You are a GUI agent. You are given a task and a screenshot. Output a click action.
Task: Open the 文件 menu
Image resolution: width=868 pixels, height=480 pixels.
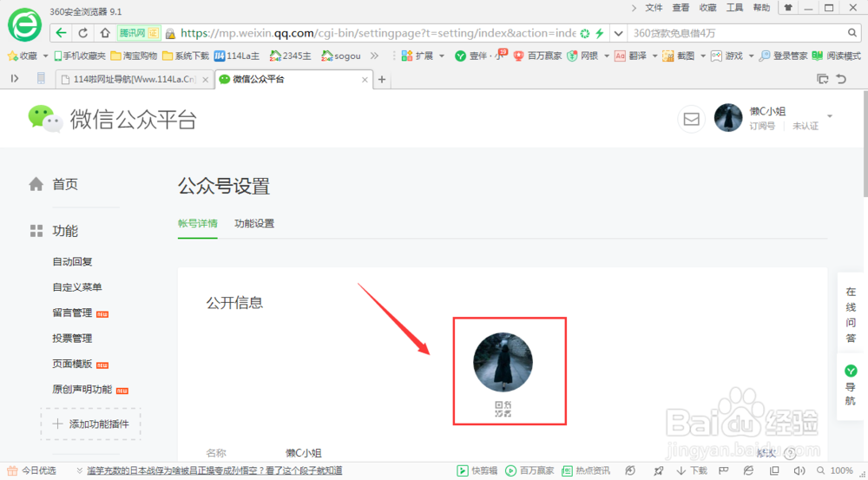(x=654, y=8)
